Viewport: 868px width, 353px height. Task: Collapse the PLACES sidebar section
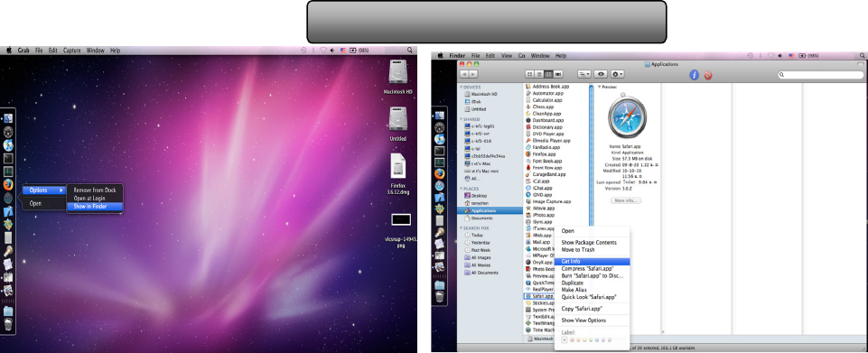tap(461, 189)
